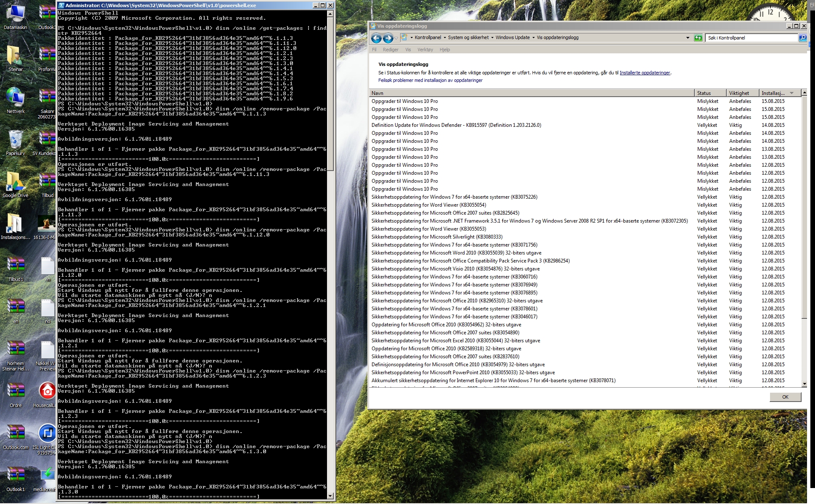The height and width of the screenshot is (504, 815).
Task: Click Kontrollpanel in the breadcrumb
Action: [428, 38]
